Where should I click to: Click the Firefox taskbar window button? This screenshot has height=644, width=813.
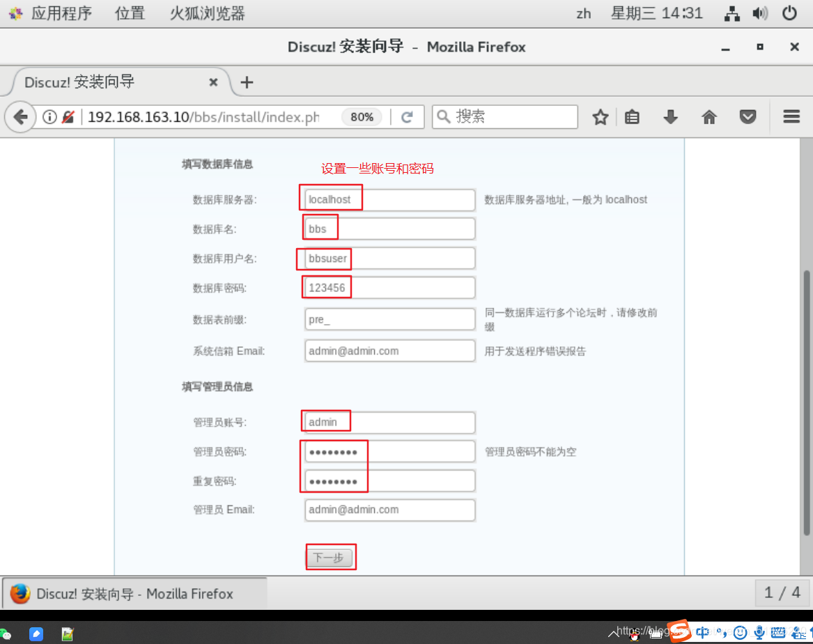(x=135, y=593)
